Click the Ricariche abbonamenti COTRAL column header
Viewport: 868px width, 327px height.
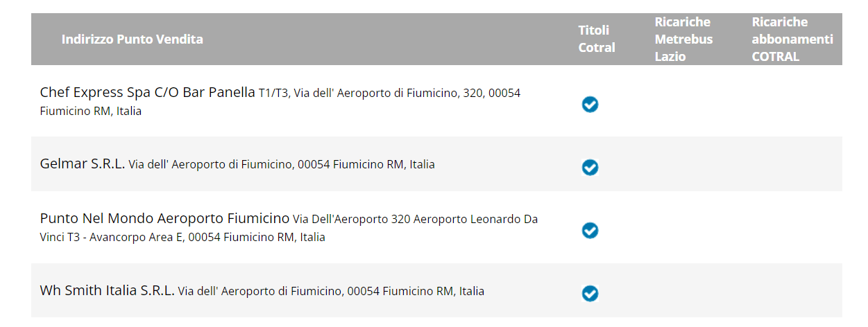(792, 39)
